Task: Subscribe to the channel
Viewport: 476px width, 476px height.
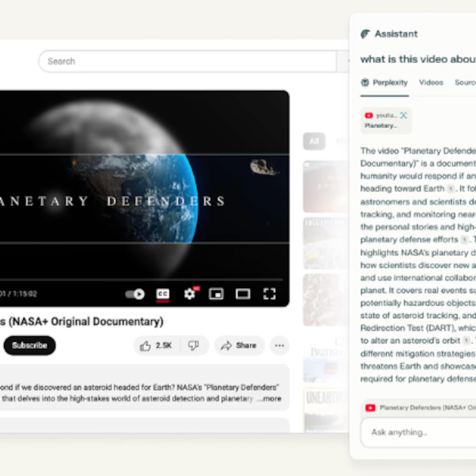Action: pos(30,345)
